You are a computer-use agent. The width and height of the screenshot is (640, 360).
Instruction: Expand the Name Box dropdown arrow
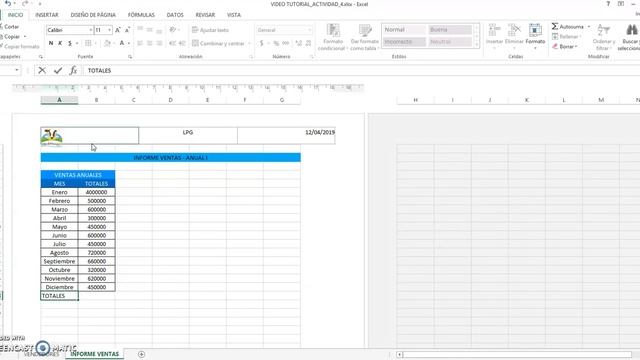[17, 70]
